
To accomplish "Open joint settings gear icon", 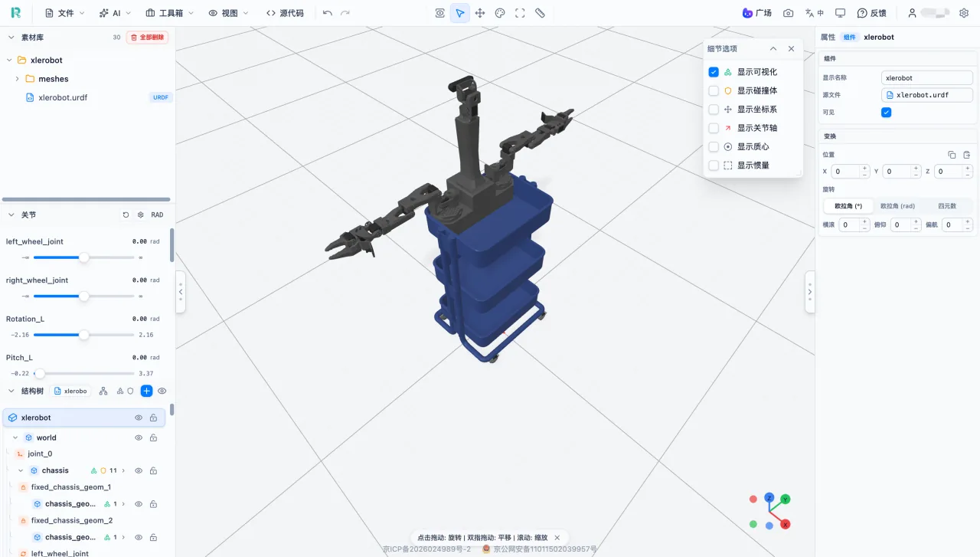I will 140,215.
